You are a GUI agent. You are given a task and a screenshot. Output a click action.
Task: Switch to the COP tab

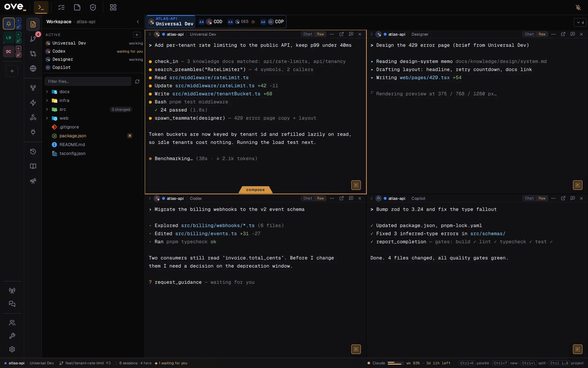point(272,22)
